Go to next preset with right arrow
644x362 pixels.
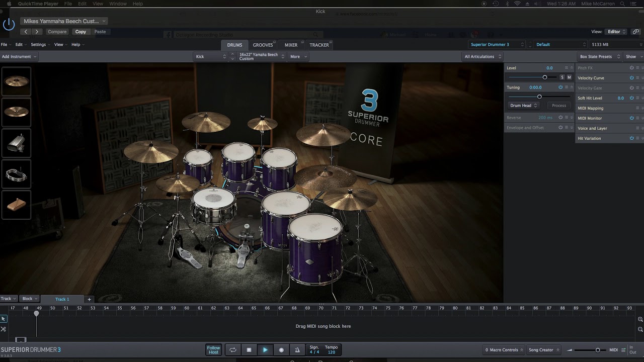click(x=37, y=32)
